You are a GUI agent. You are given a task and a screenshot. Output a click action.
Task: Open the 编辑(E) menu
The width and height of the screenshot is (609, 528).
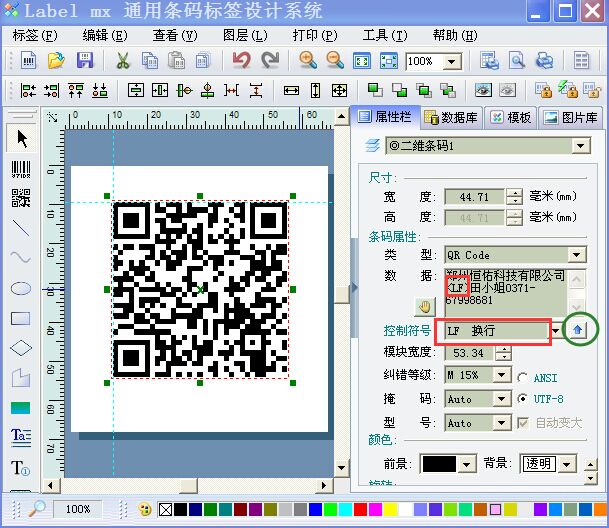[x=105, y=36]
